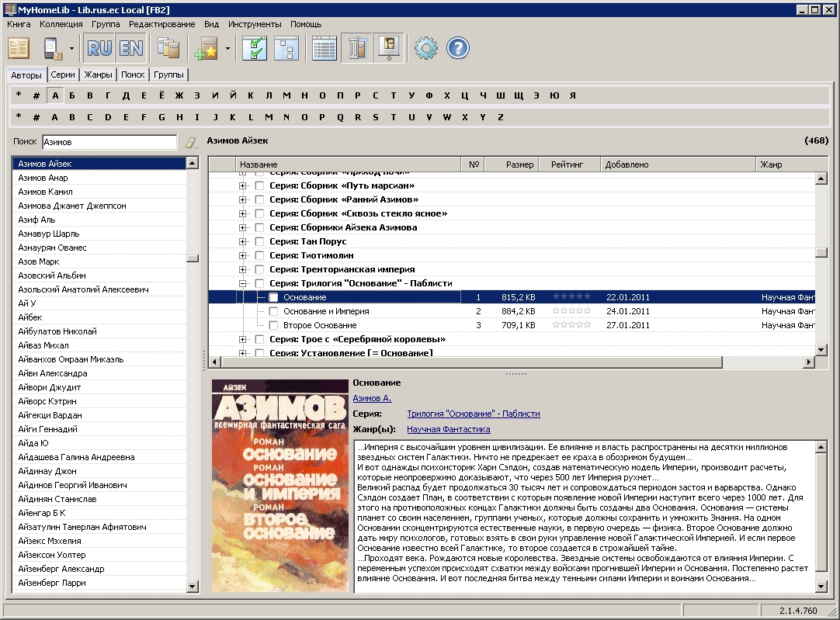This screenshot has height=620, width=840.
Task: Check the box for 'Основание и Империя'
Action: pyautogui.click(x=273, y=311)
